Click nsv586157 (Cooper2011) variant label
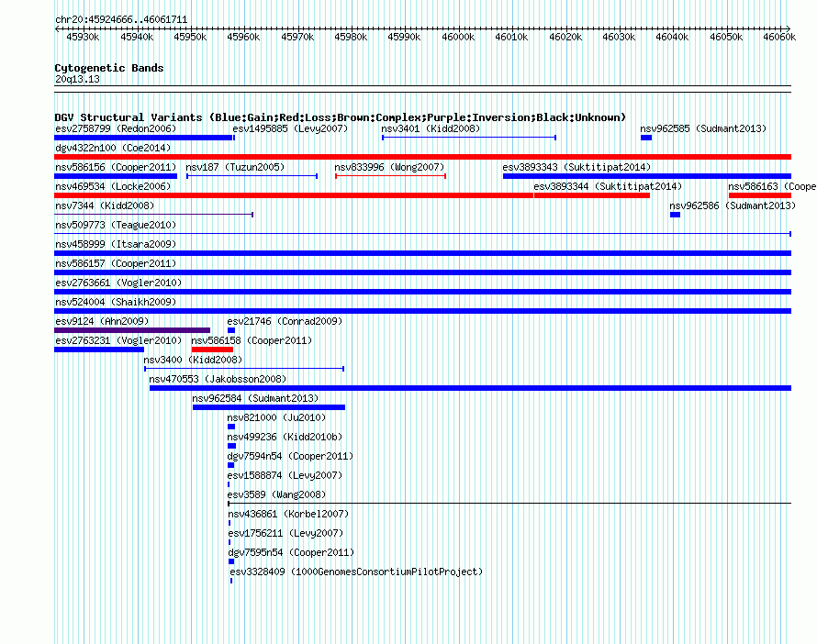 [116, 263]
